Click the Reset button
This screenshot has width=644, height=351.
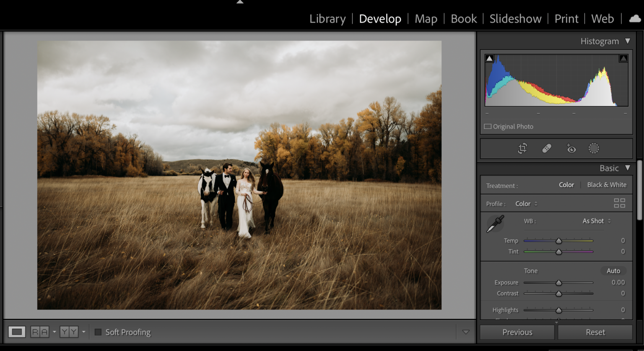click(x=595, y=332)
